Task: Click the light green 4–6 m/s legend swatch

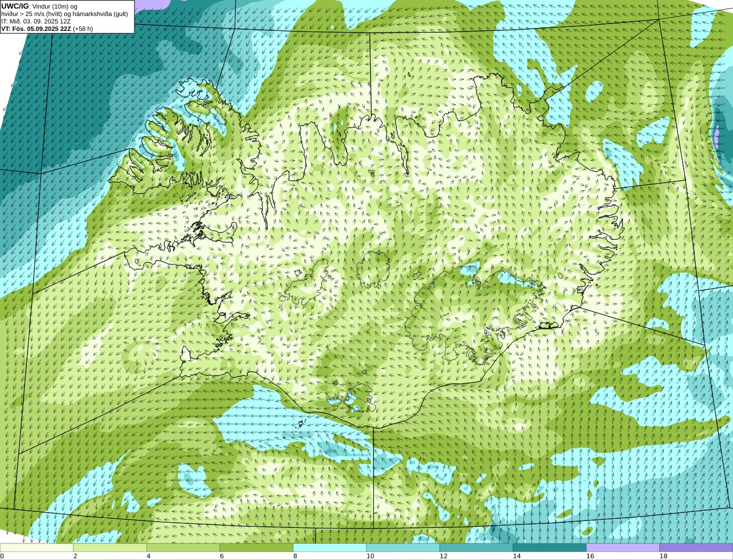Action: click(x=183, y=547)
